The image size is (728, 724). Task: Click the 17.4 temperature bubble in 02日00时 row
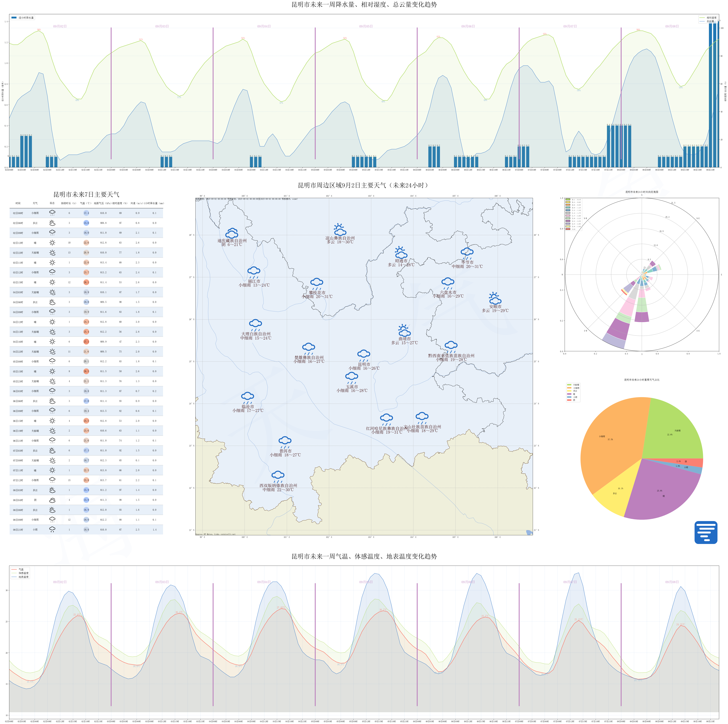(x=86, y=213)
